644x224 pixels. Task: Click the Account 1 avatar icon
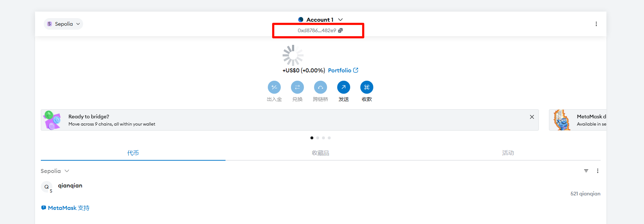tap(301, 20)
